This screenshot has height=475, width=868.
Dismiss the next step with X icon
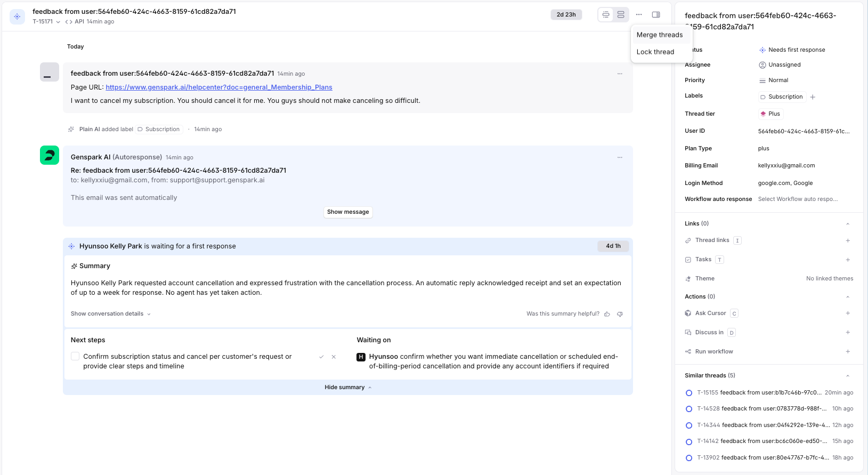click(334, 357)
